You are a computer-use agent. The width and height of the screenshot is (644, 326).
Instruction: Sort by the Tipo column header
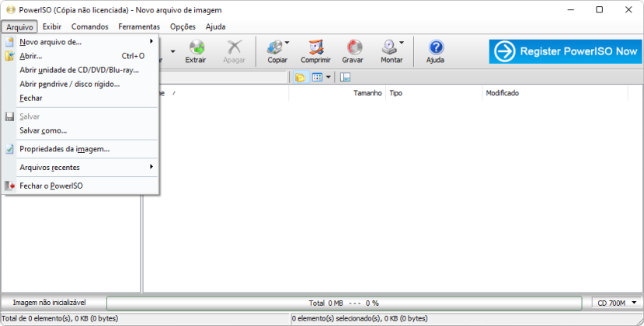point(434,93)
